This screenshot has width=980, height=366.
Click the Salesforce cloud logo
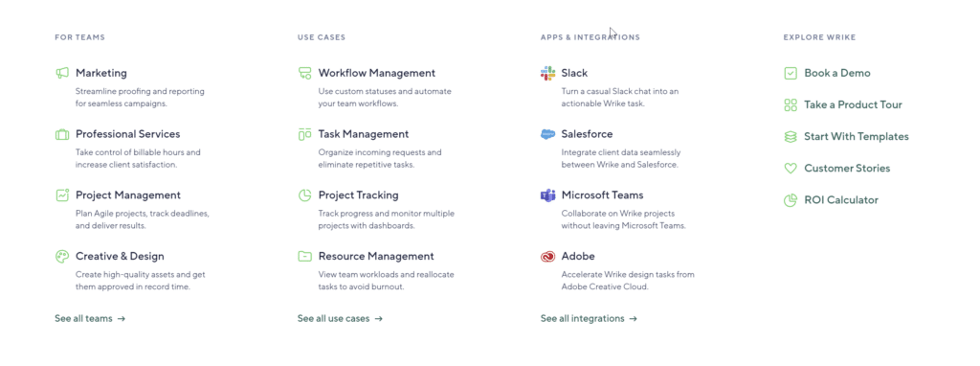tap(547, 134)
